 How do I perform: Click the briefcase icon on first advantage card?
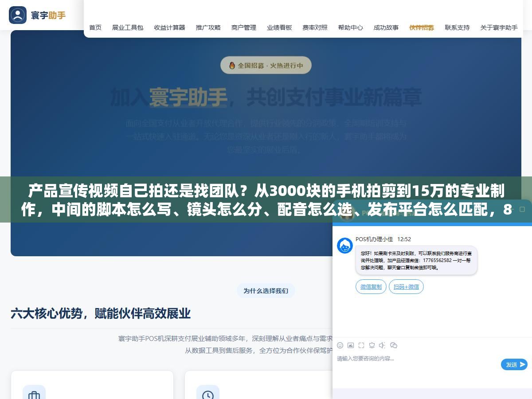pyautogui.click(x=34, y=395)
